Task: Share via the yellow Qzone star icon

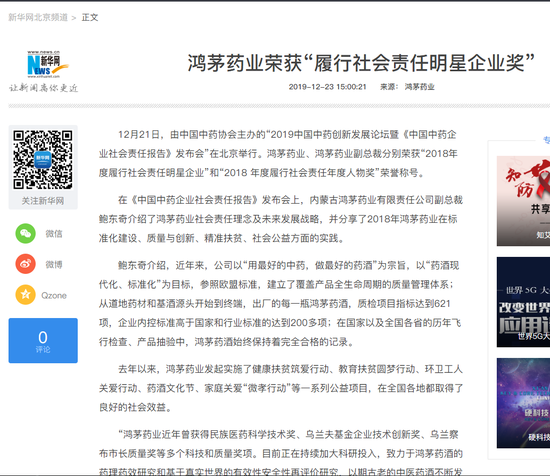Action: (x=25, y=295)
